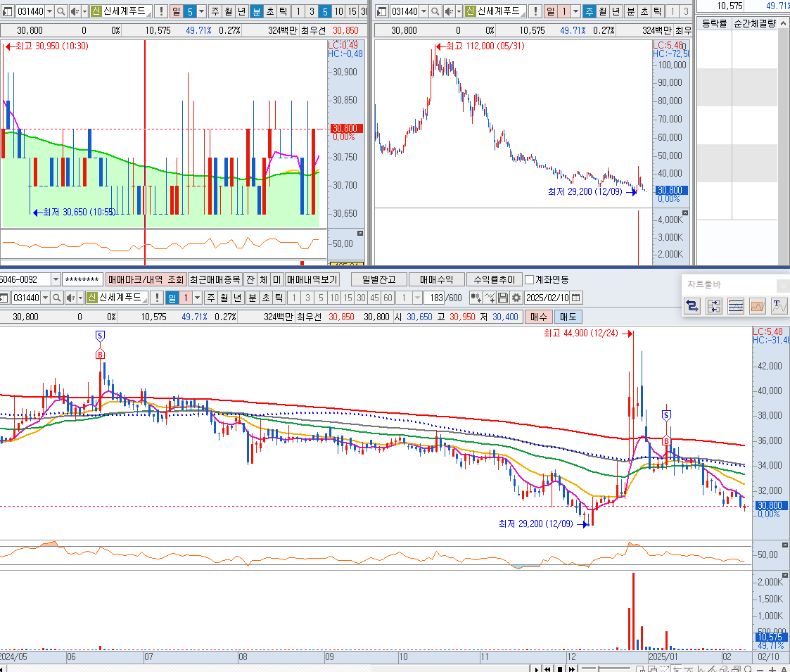Open stock code 031440 dropdown in top-left chart
The height and width of the screenshot is (672, 790).
pos(49,11)
